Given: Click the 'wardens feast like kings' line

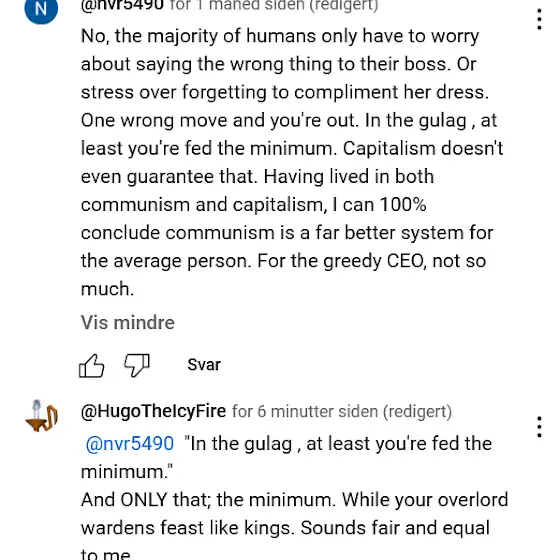Looking at the screenshot, I should click(188, 528).
